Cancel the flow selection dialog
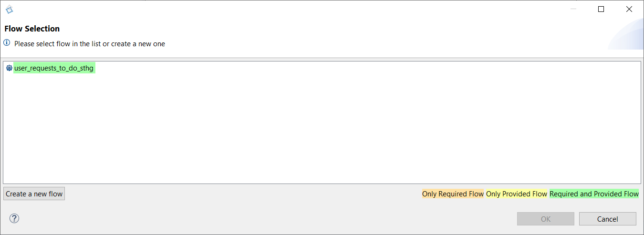The image size is (644, 235). point(608,219)
